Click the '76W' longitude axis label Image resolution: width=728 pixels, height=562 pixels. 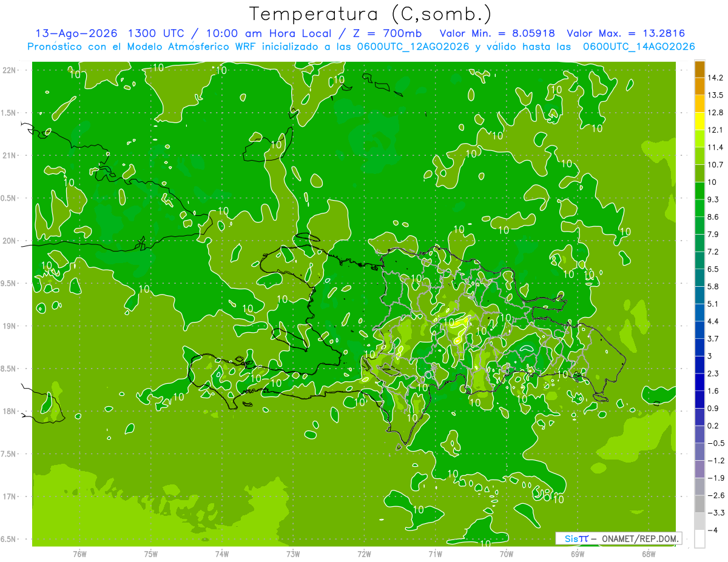pos(79,554)
